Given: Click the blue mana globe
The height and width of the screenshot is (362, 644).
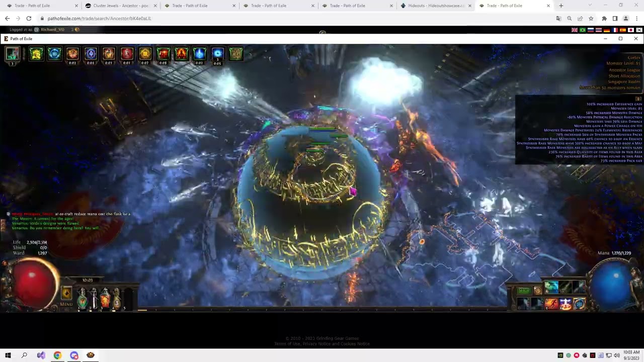Looking at the screenshot, I should point(615,284).
